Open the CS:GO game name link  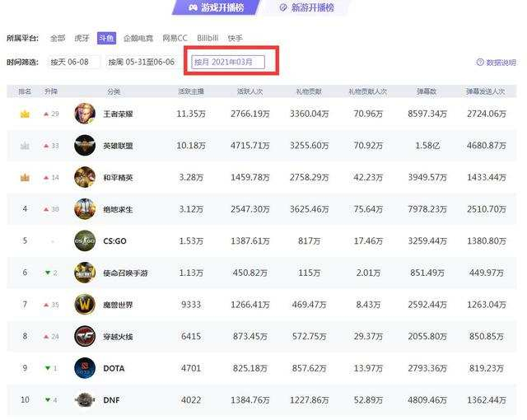tap(115, 241)
